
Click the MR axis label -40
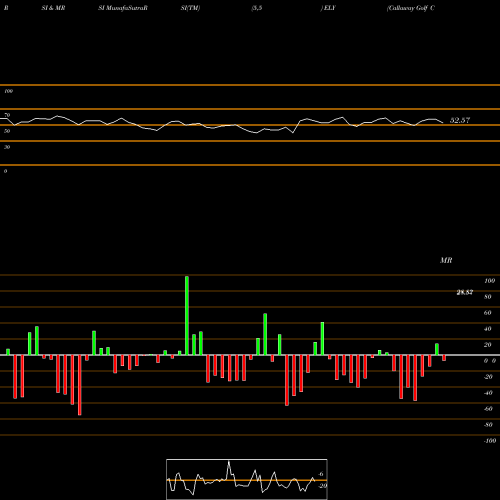[488, 393]
